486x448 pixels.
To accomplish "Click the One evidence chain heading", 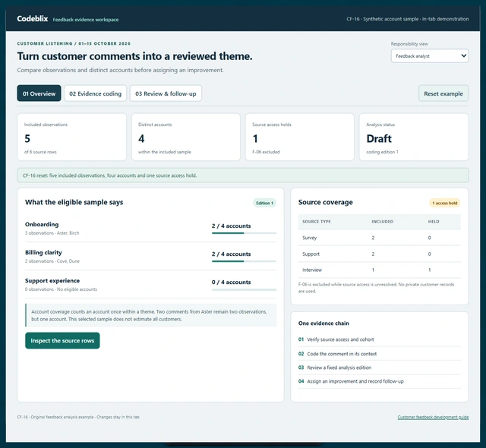I will point(323,323).
